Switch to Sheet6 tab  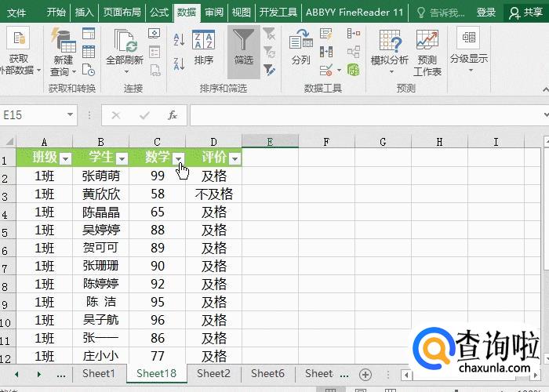click(267, 373)
